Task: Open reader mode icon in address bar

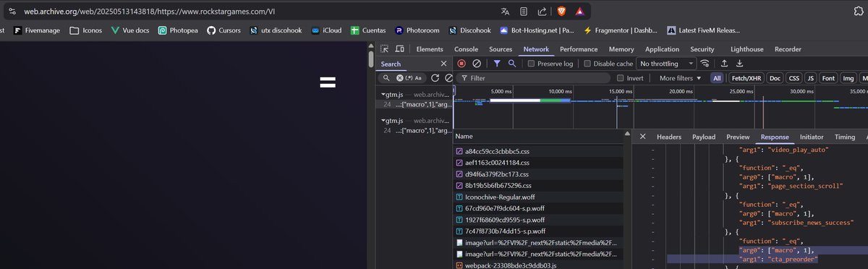Action: [524, 12]
